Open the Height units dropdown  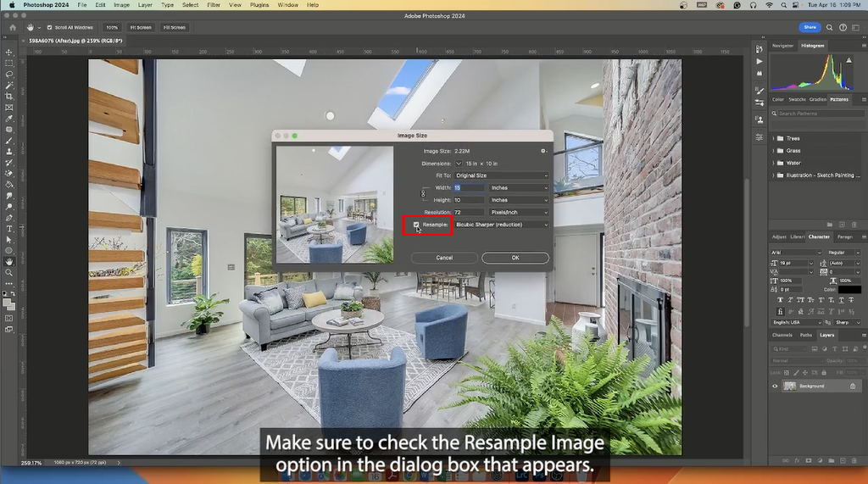click(x=519, y=200)
